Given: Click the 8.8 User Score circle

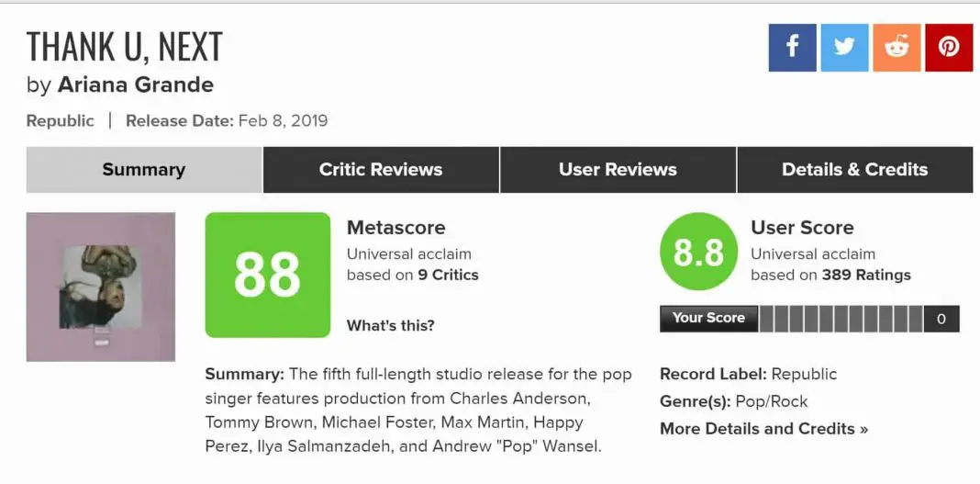Looking at the screenshot, I should [x=698, y=252].
